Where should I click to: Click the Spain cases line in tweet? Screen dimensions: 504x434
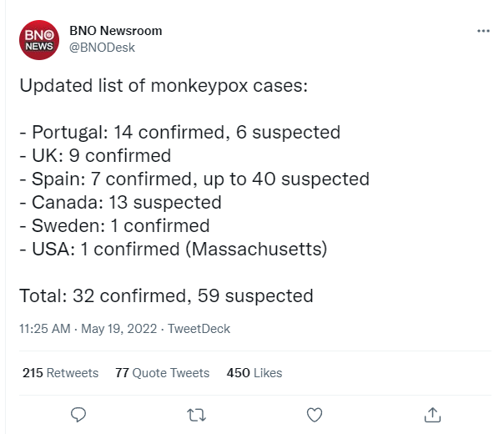coord(194,179)
